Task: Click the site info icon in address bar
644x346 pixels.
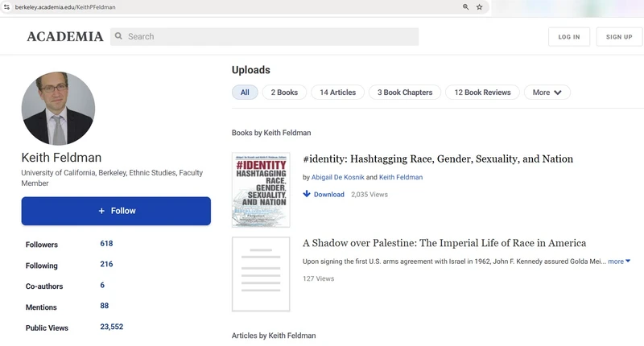Action: tap(6, 7)
